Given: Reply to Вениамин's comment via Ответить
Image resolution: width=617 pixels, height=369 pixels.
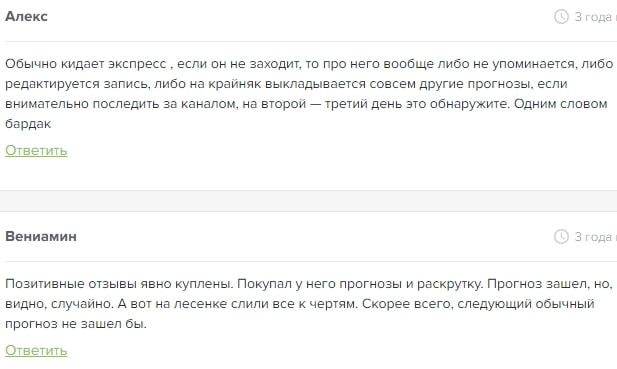Looking at the screenshot, I should coord(36,350).
